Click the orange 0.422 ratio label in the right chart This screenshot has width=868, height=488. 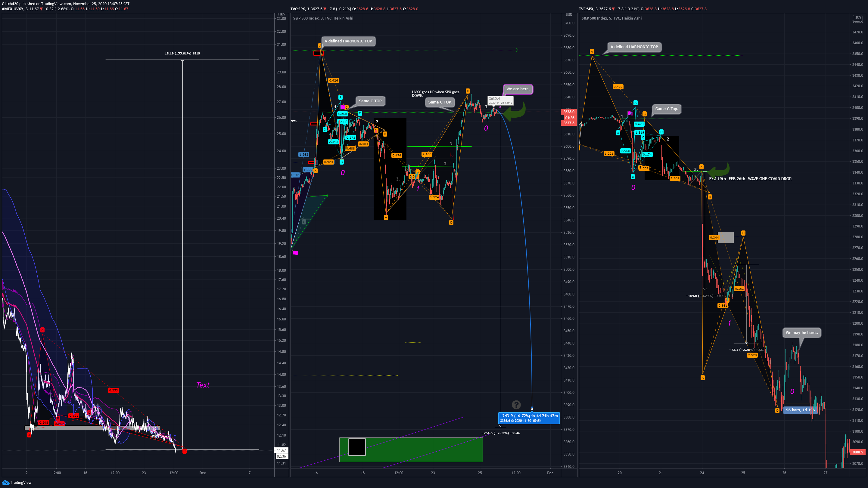point(618,87)
